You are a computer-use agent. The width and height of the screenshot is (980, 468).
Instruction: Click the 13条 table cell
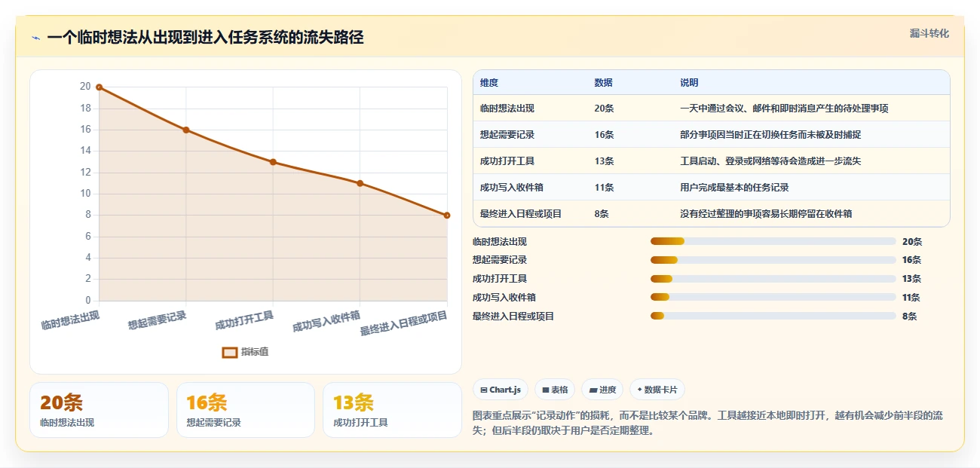coord(604,161)
